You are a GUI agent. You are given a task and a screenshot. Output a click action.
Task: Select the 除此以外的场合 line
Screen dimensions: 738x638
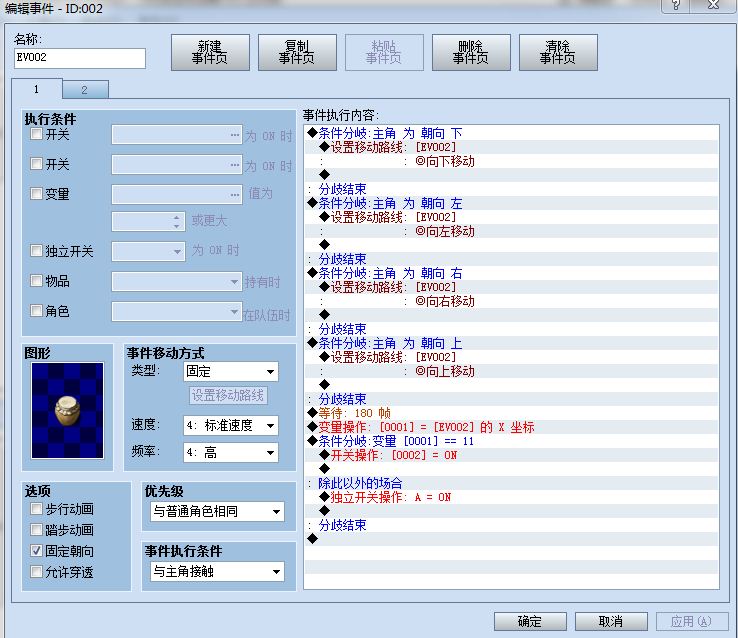pos(512,483)
